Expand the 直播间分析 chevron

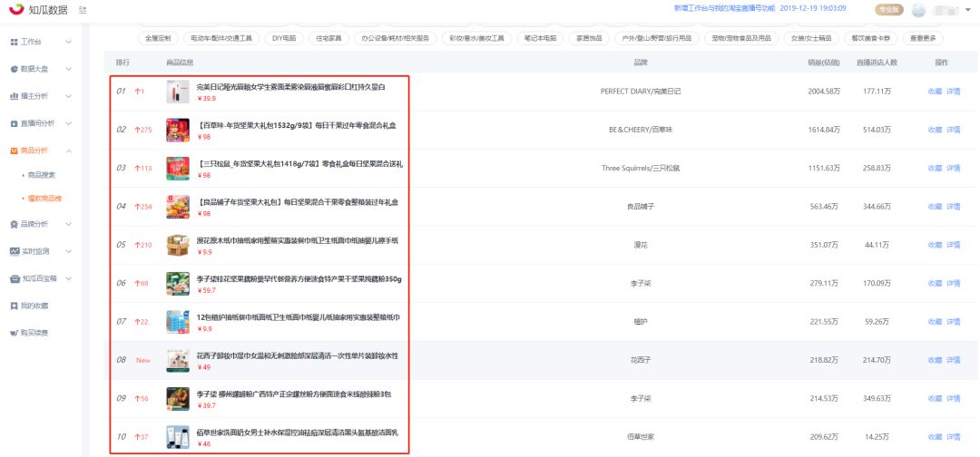[69, 123]
